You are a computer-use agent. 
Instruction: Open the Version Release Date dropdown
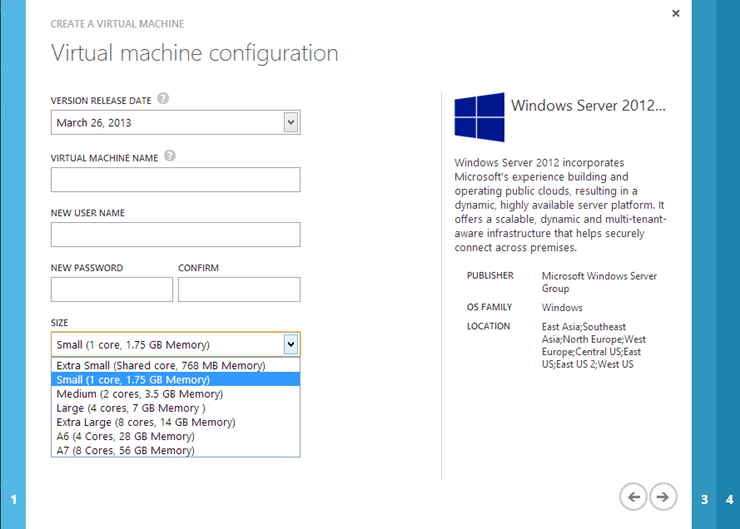click(291, 122)
